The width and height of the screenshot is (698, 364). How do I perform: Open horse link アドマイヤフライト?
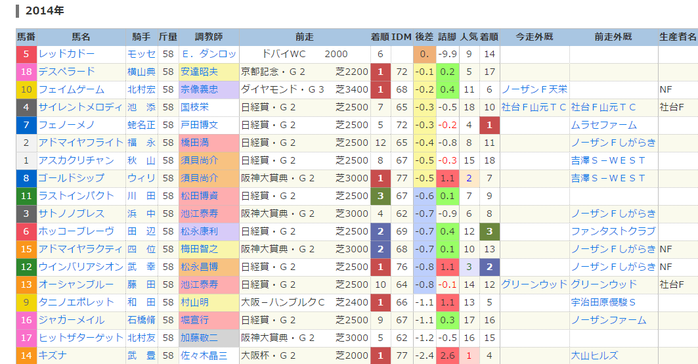81,143
